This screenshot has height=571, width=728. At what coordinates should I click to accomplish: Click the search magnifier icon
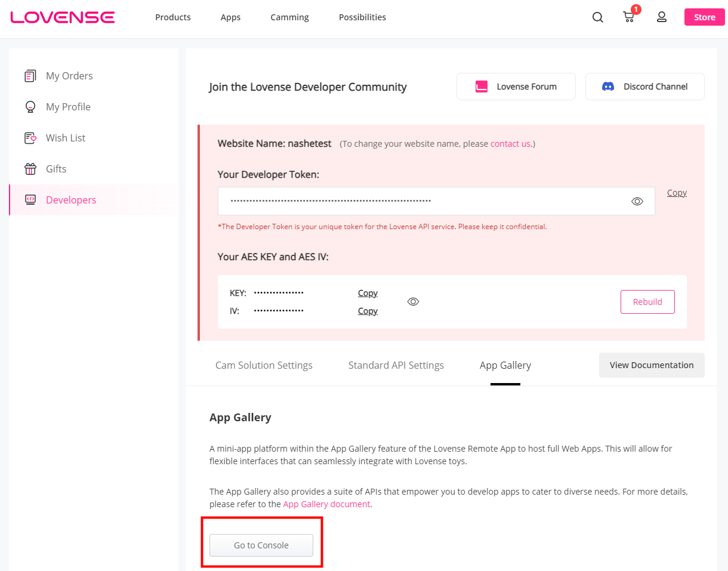[x=597, y=17]
